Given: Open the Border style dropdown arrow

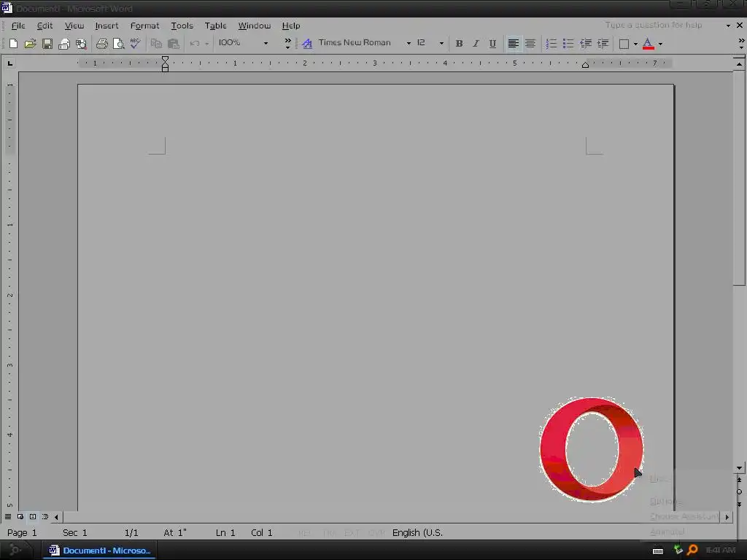Looking at the screenshot, I should (x=635, y=43).
